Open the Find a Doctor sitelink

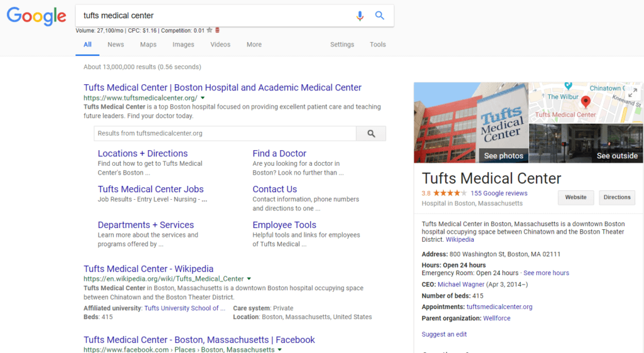(x=279, y=153)
